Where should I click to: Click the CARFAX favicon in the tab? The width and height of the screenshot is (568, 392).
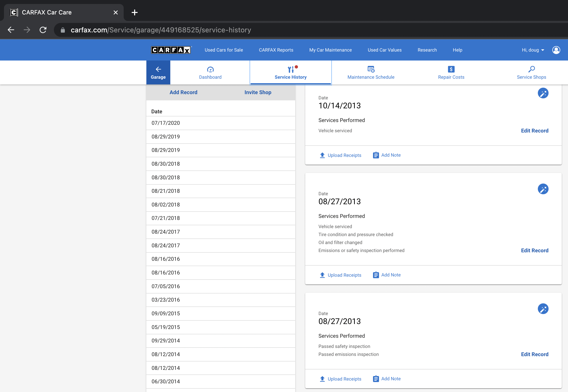pos(14,12)
